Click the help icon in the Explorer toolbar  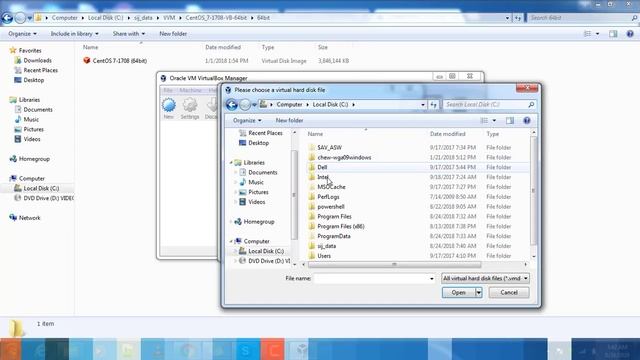point(630,34)
